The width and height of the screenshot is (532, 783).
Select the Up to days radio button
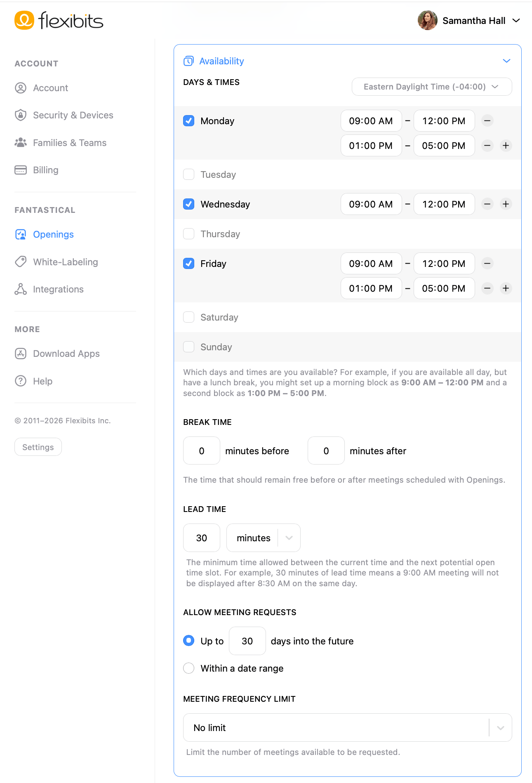click(189, 641)
